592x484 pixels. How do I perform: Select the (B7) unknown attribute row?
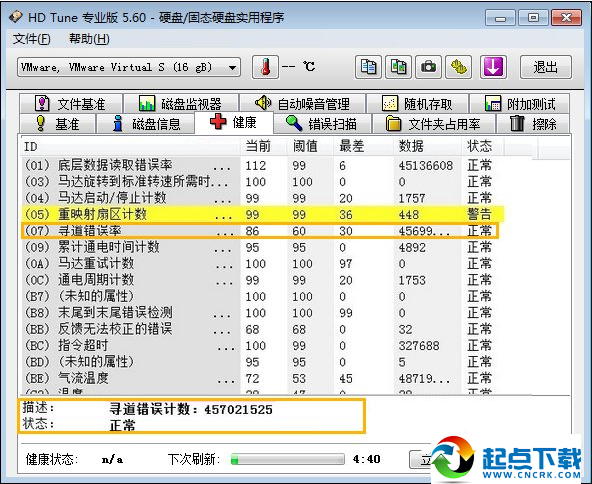tap(262, 296)
